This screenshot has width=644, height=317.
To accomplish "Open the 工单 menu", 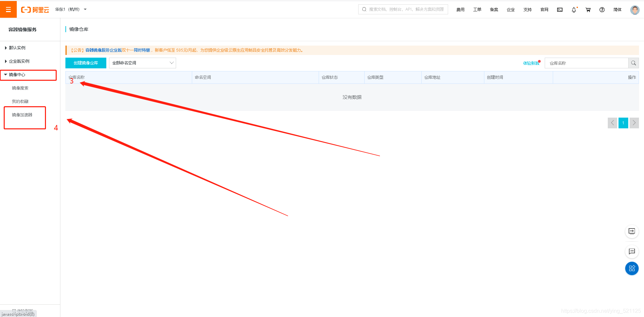I will point(477,10).
